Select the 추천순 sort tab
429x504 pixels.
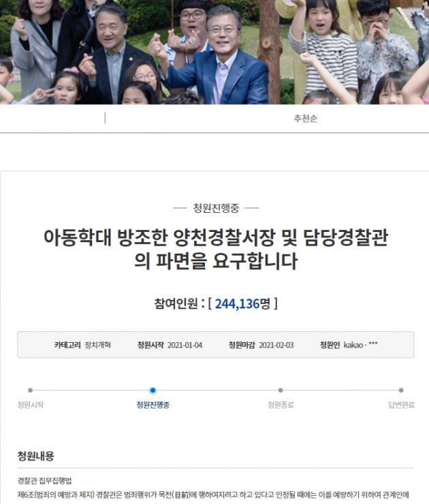[305, 118]
